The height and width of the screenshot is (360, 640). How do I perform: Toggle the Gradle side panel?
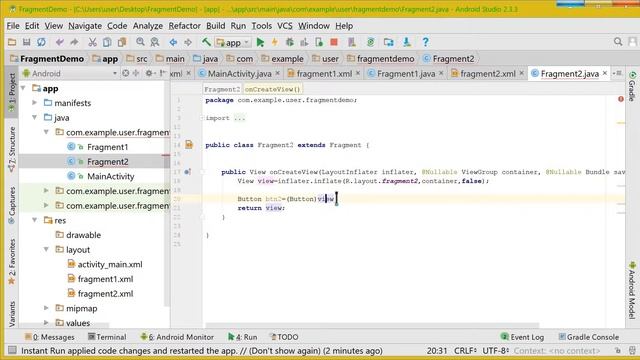tap(632, 86)
